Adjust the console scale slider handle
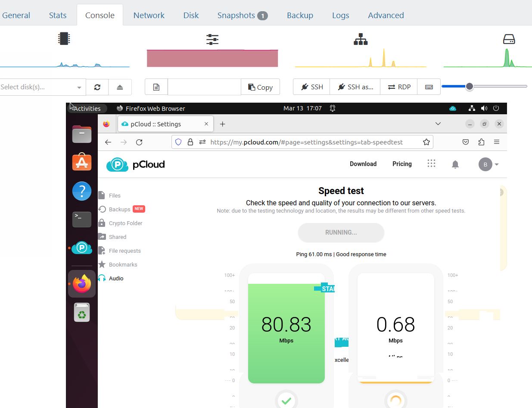This screenshot has height=408, width=532. pyautogui.click(x=470, y=86)
